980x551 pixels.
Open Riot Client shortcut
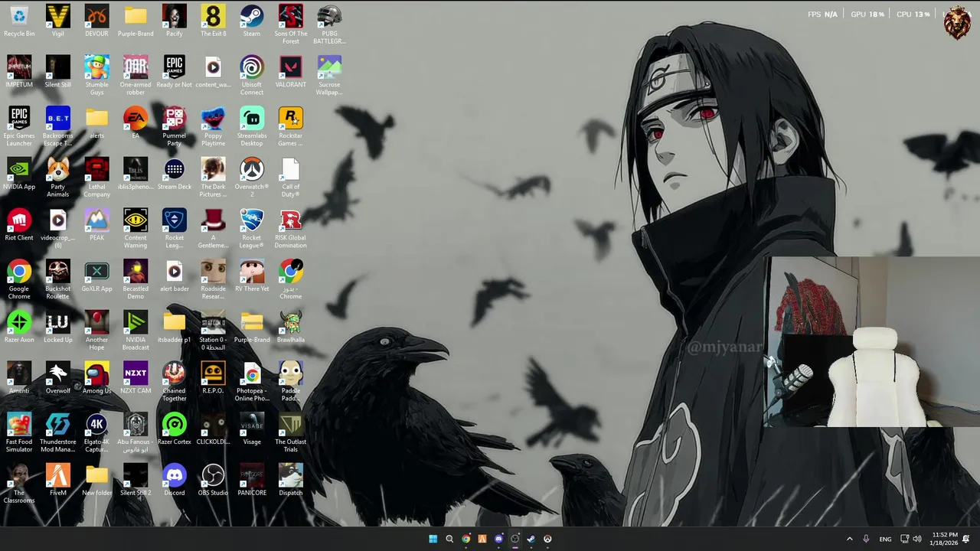(x=19, y=226)
